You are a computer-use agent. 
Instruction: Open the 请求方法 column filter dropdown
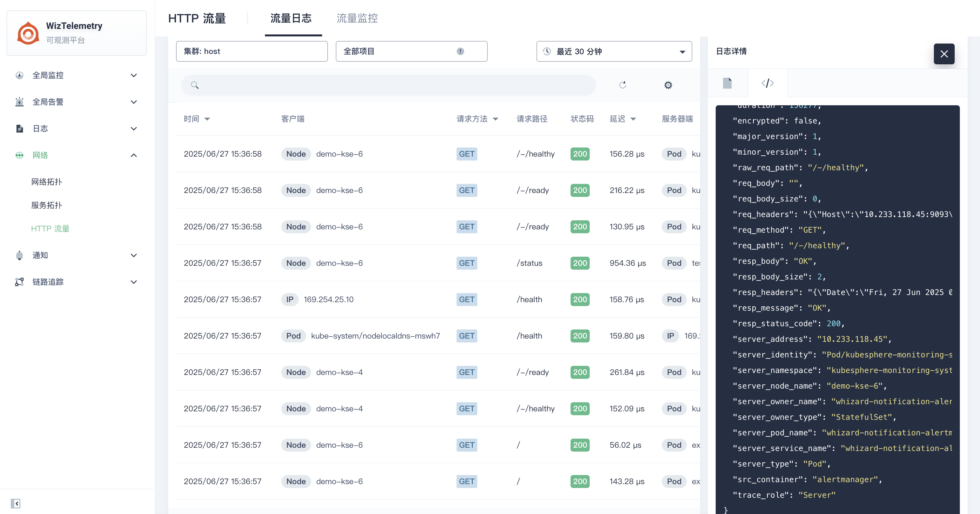495,119
